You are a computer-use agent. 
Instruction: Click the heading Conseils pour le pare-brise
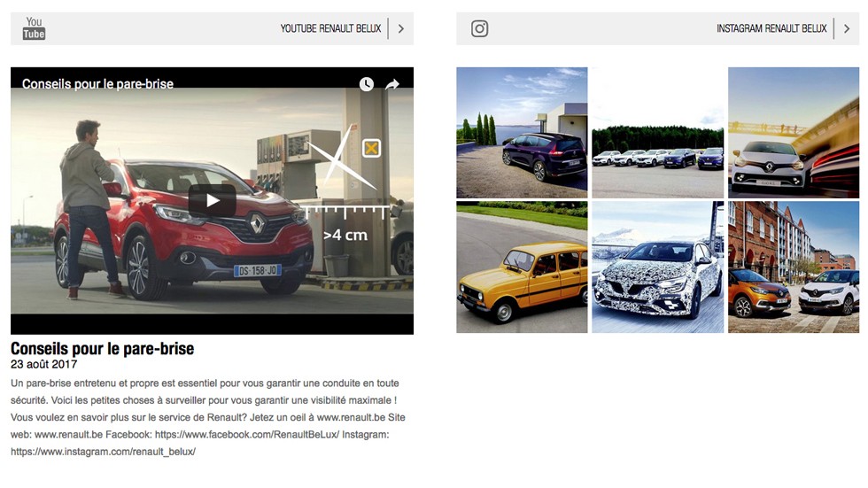tap(103, 349)
